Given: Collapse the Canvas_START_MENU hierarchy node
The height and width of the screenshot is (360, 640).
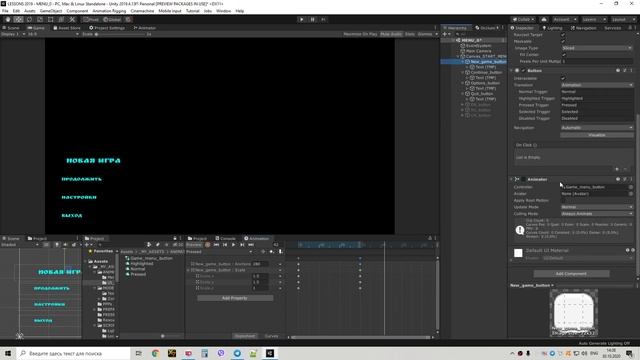Looking at the screenshot, I should [458, 56].
